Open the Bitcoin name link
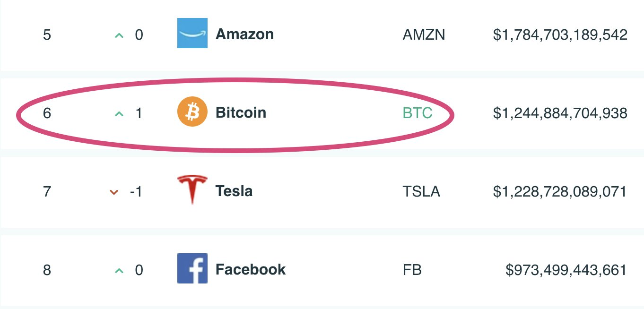This screenshot has width=644, height=309. [241, 112]
